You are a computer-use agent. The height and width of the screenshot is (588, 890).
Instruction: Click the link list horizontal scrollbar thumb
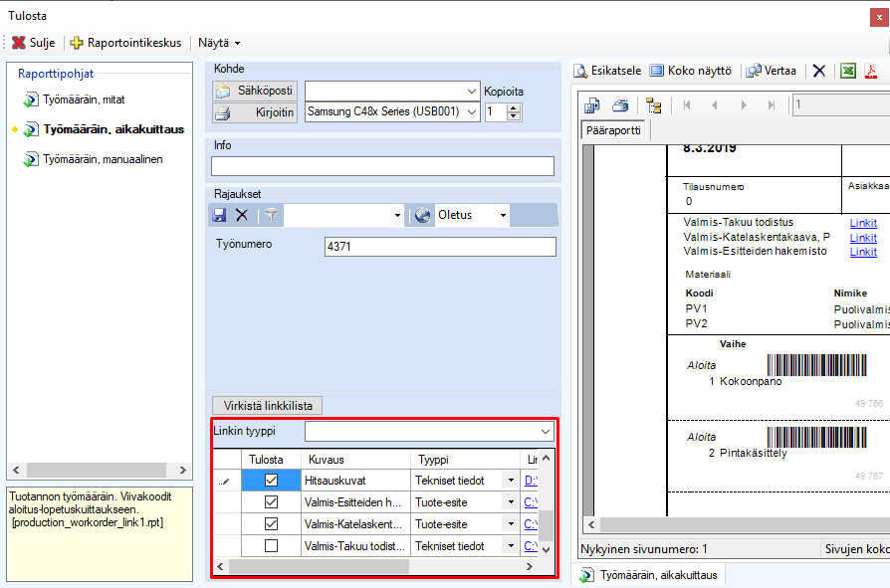point(319,566)
